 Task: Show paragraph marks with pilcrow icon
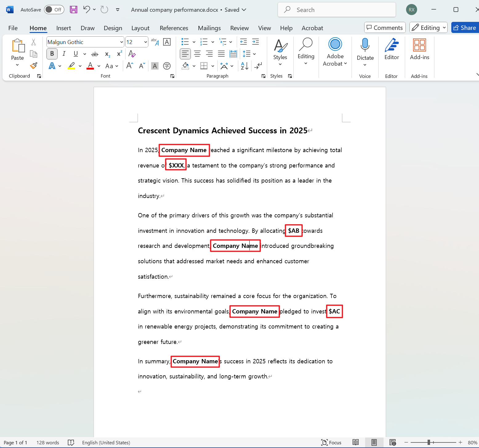pos(258,66)
